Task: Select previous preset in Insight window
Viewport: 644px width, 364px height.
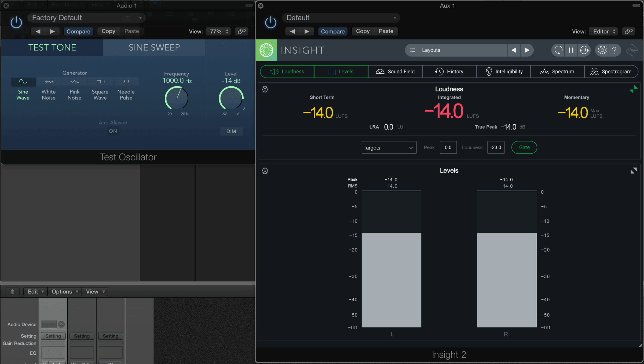Action: coord(292,31)
